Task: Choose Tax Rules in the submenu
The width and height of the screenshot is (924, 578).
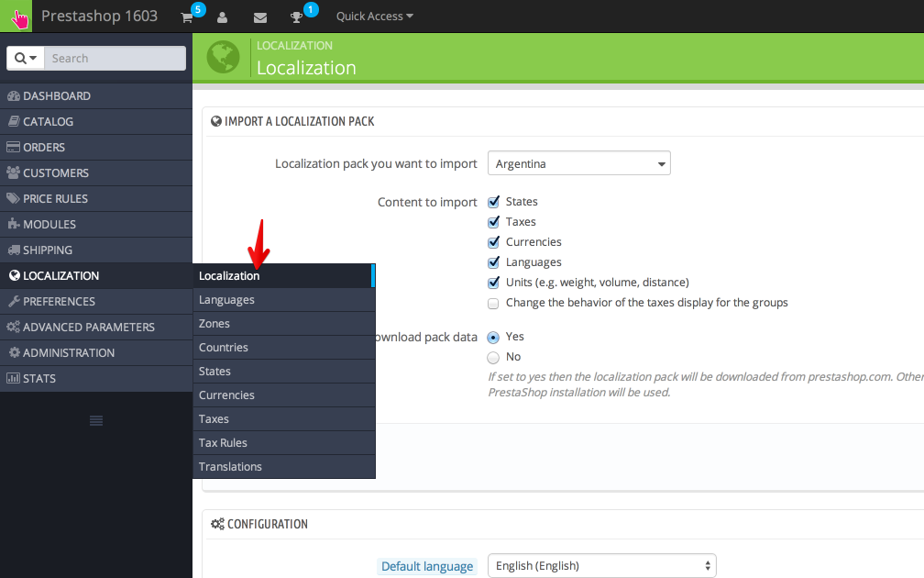Action: 223,443
